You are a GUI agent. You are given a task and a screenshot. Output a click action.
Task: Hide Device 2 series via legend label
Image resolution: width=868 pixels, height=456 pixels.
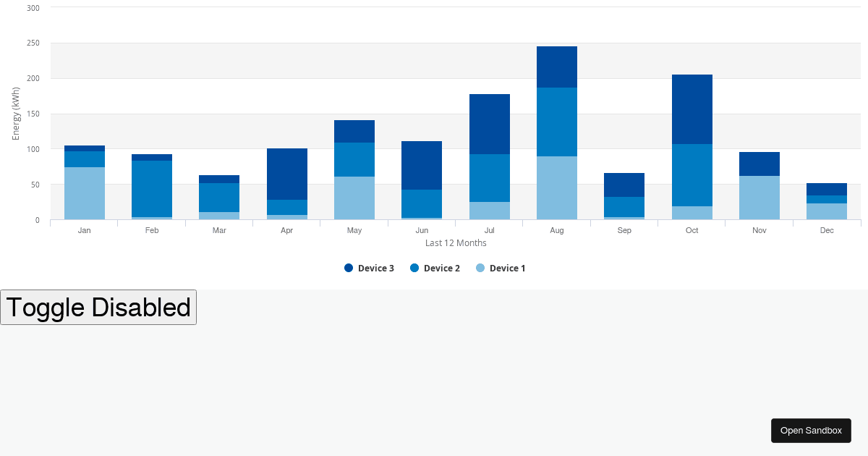pyautogui.click(x=441, y=268)
